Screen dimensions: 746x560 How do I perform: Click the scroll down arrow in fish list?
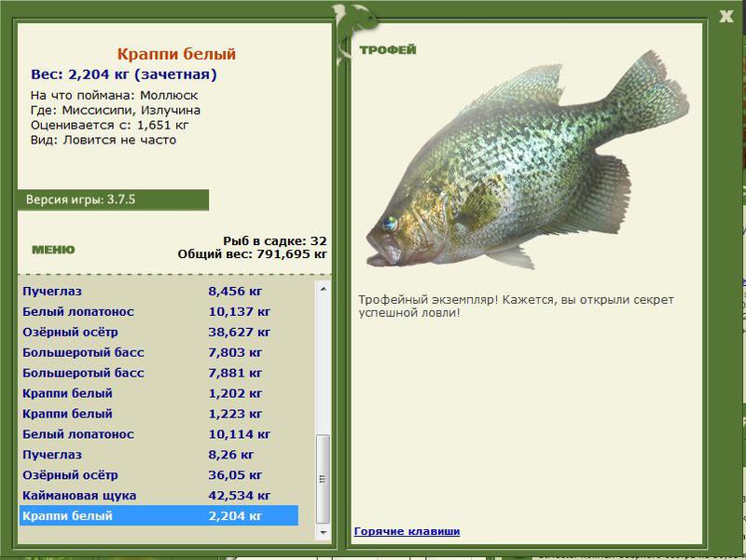[323, 532]
